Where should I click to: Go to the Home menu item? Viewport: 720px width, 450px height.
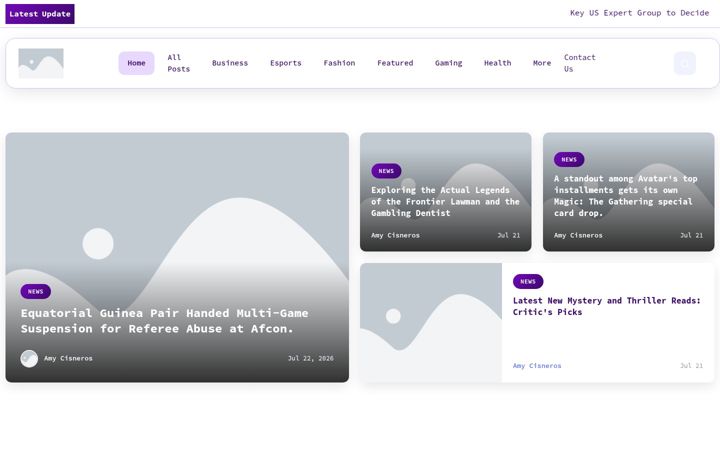[136, 63]
